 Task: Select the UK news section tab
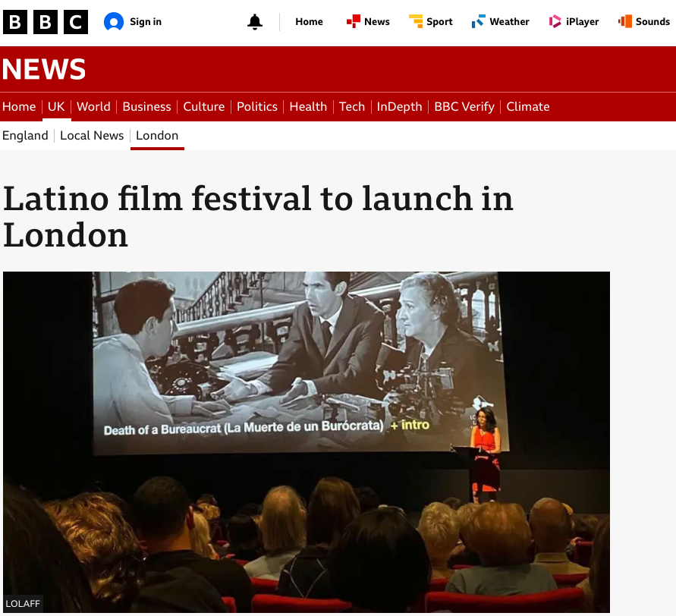coord(56,106)
